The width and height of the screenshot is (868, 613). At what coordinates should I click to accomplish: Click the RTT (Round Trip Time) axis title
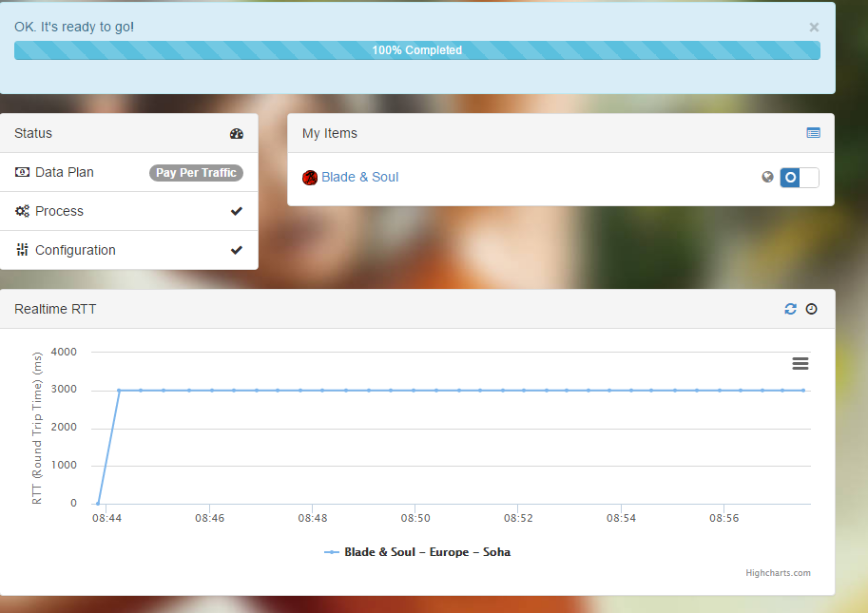click(37, 429)
